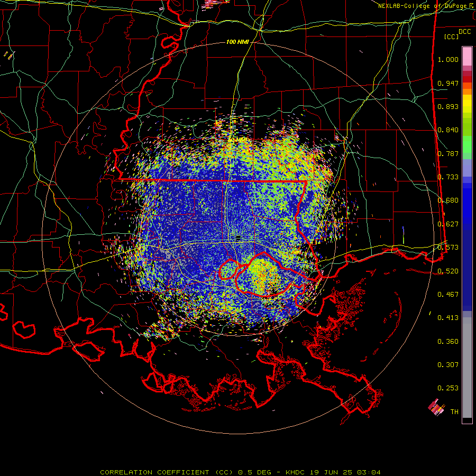Click the 0.253 scale value
476x476 pixels.
[448, 388]
